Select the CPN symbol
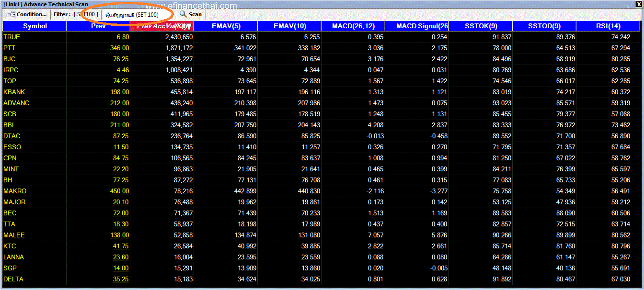Viewport: 644px width, 290px height. [10, 158]
